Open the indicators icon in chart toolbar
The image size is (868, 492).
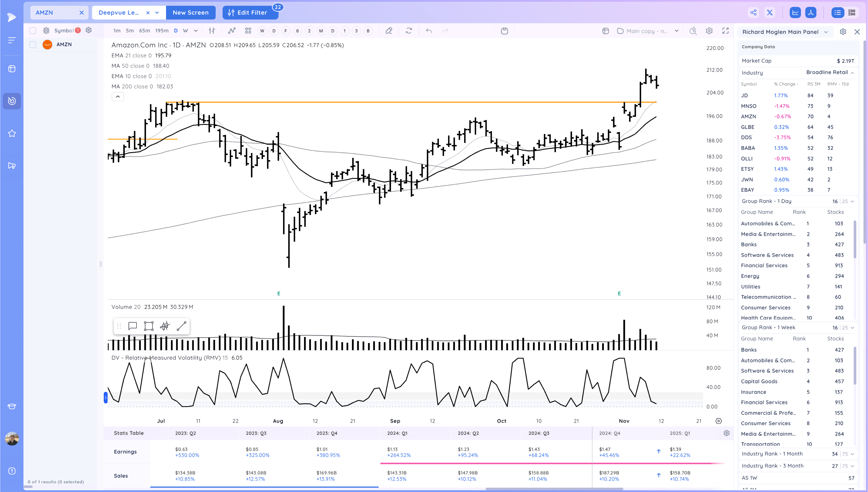click(232, 31)
